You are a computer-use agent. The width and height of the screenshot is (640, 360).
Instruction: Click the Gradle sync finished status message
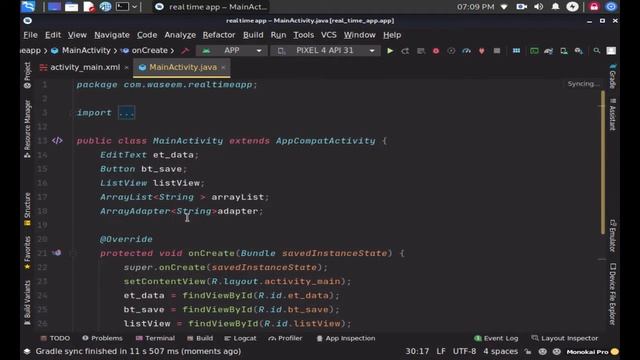(138, 351)
